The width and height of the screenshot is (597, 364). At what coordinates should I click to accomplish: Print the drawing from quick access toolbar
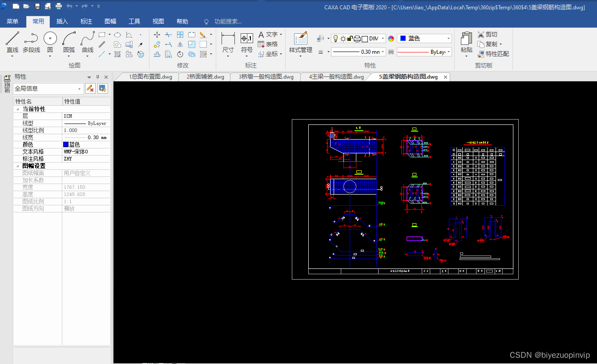pos(59,6)
